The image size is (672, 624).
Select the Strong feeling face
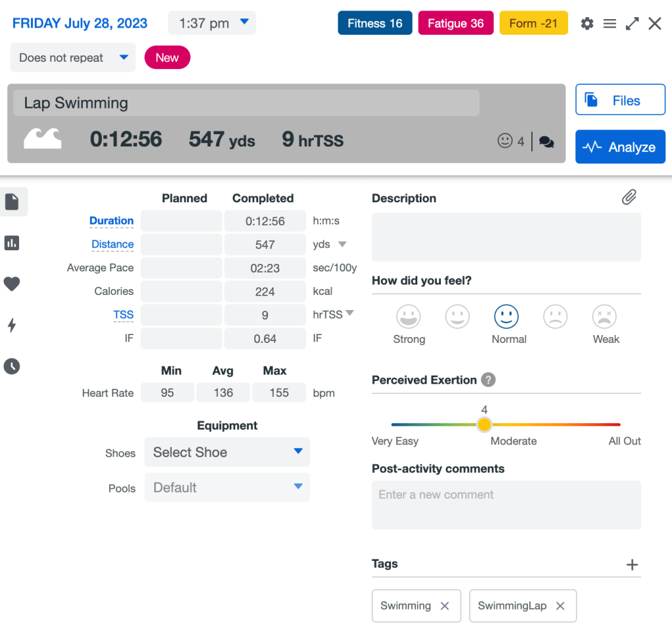coord(409,318)
